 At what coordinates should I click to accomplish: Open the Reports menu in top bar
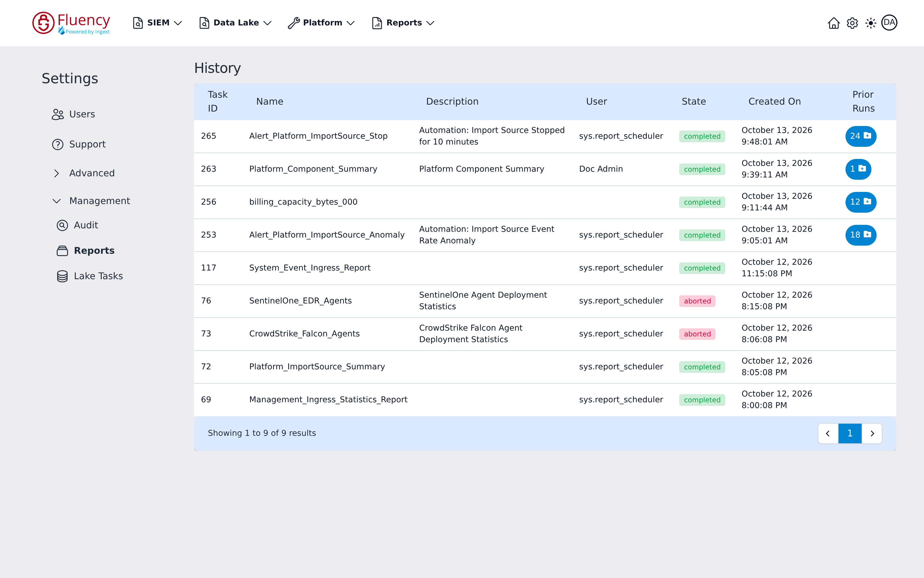coord(403,23)
